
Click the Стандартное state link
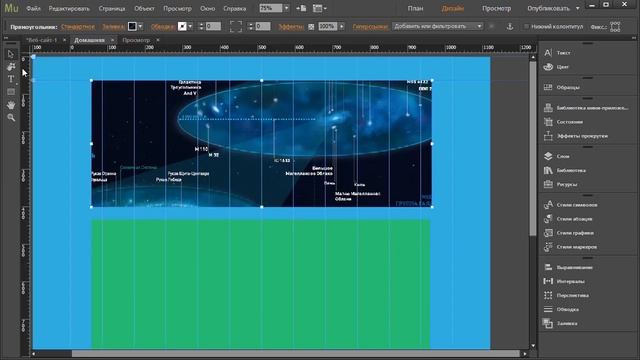(x=78, y=27)
